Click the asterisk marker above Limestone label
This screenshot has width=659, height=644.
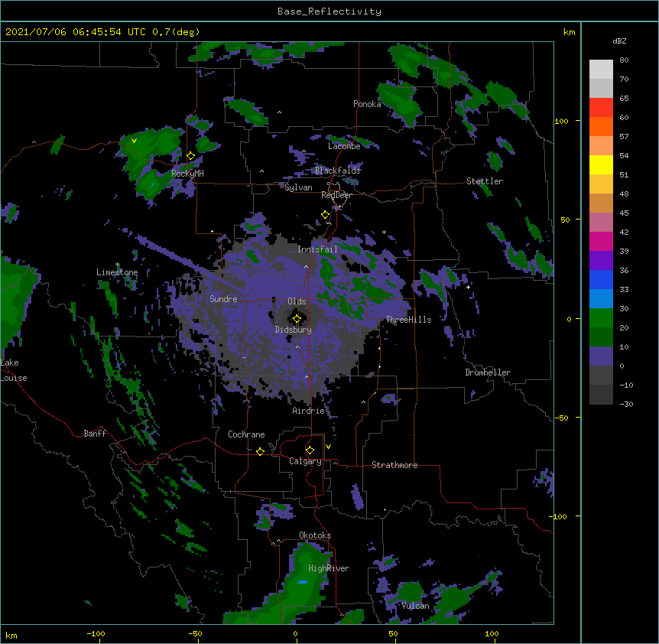pyautogui.click(x=118, y=265)
